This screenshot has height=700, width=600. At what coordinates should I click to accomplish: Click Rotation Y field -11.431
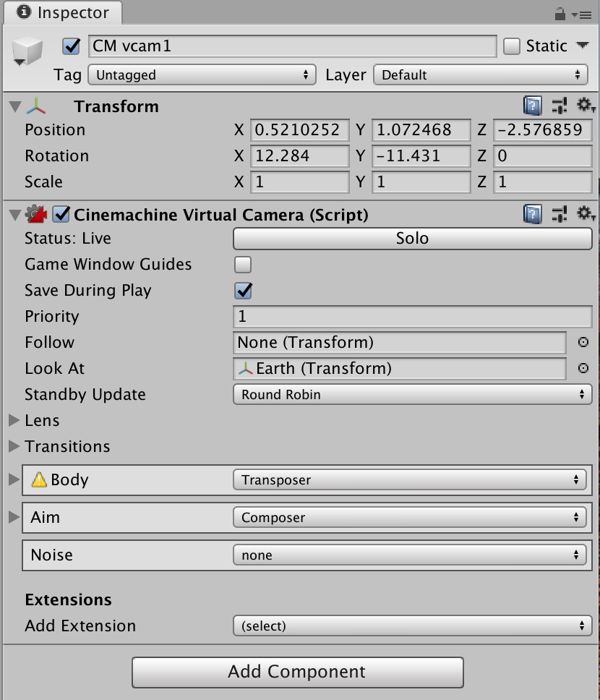click(x=421, y=155)
